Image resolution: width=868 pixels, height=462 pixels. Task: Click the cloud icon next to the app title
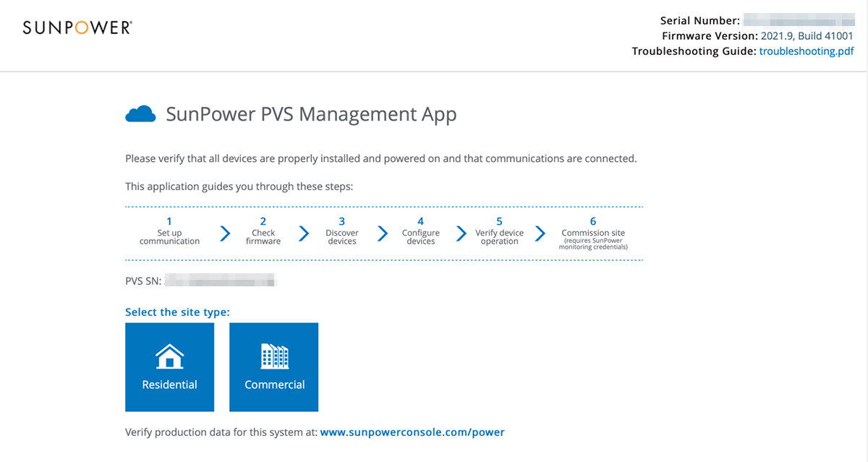140,113
